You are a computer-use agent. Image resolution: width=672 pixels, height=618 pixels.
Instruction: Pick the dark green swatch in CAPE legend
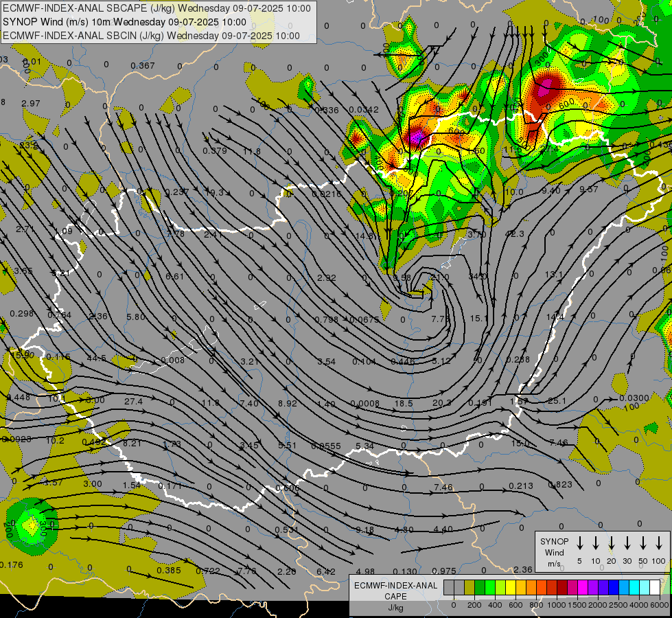(x=480, y=588)
